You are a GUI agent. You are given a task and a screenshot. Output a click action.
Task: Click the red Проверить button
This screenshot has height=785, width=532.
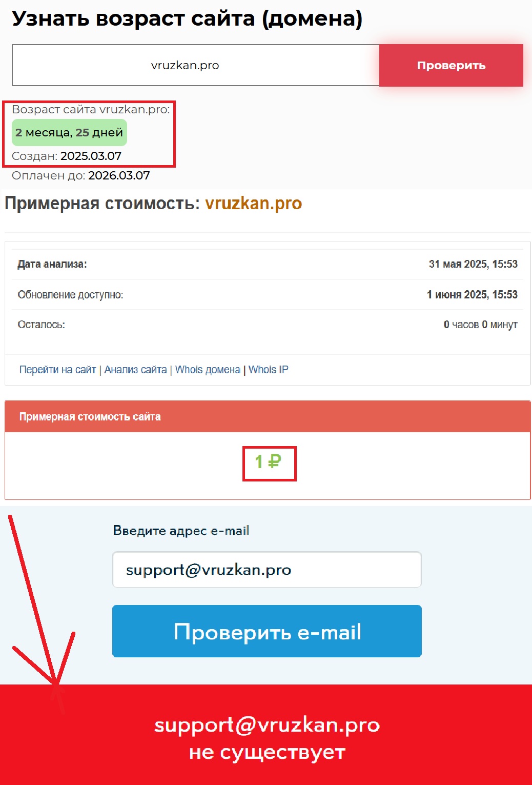451,65
